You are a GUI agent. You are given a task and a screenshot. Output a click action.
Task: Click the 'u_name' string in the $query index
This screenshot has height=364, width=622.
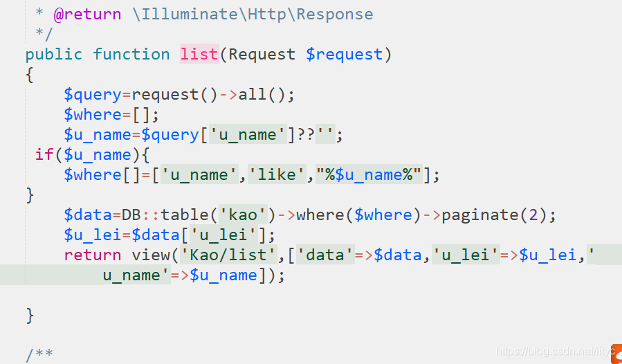tap(248, 135)
